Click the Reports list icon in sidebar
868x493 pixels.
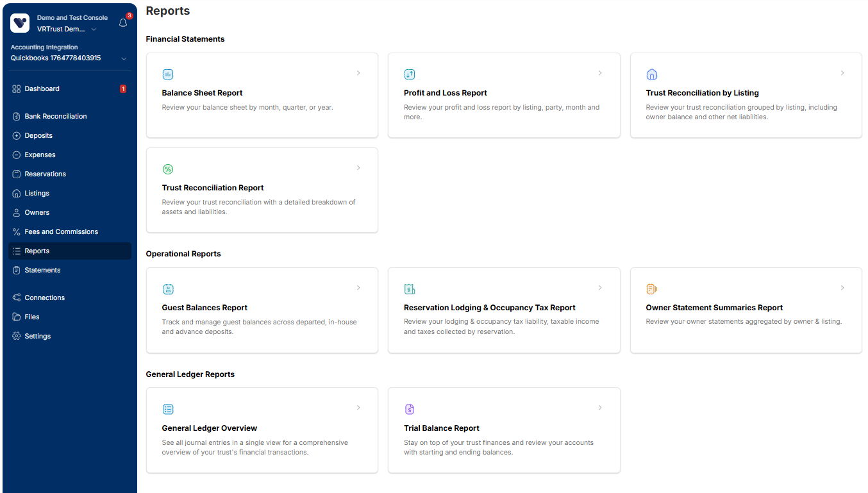[x=17, y=251]
